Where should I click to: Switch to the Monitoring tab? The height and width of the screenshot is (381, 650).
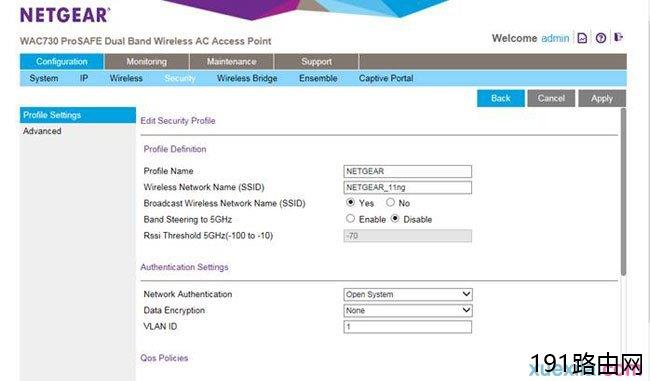[147, 62]
